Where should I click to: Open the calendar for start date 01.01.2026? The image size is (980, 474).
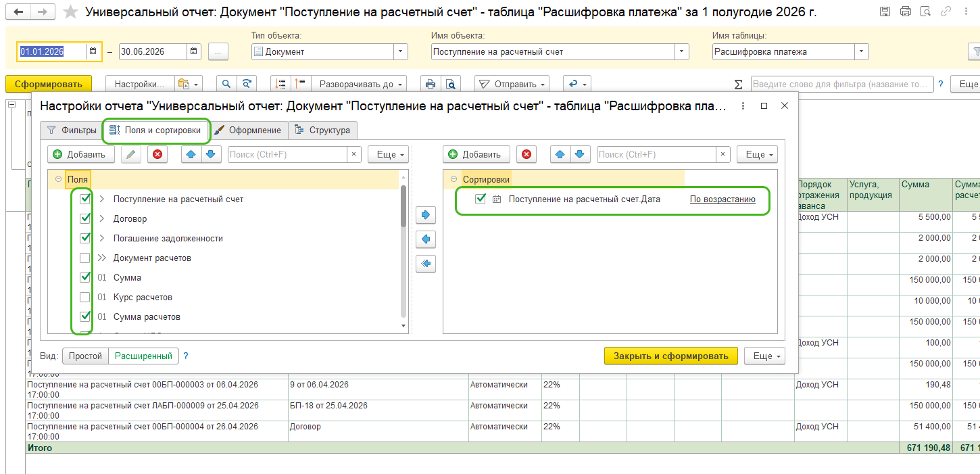tap(93, 51)
